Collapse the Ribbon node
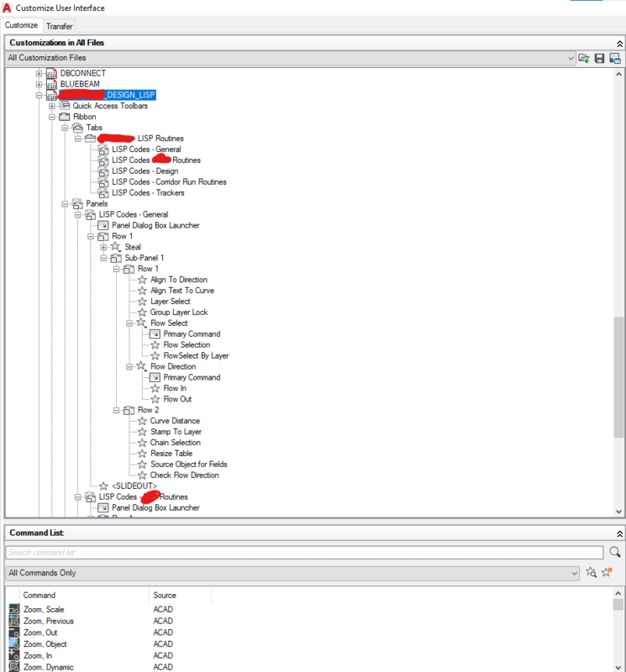The width and height of the screenshot is (626, 672). pos(52,117)
